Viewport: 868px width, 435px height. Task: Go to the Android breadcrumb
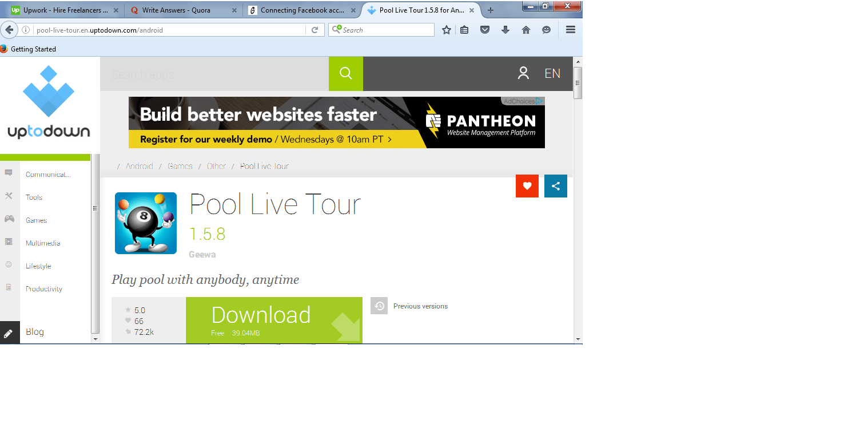tap(140, 166)
